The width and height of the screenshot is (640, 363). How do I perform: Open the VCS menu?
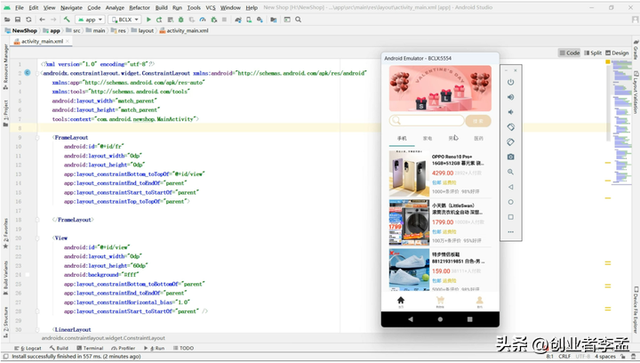click(x=211, y=7)
